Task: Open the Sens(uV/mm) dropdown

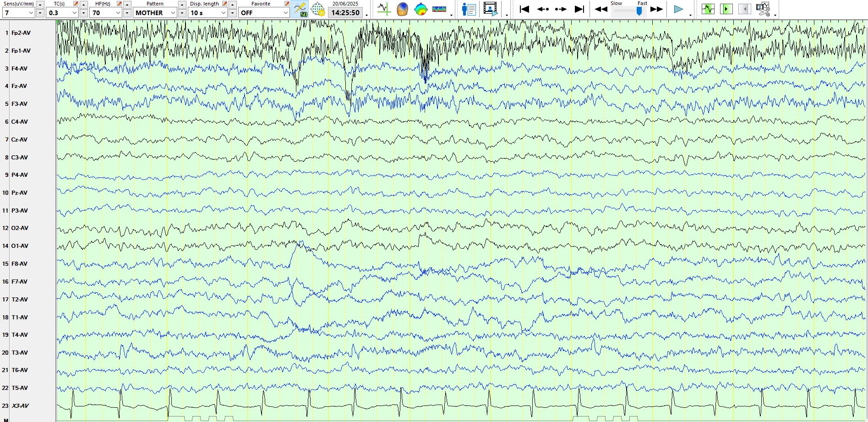Action: coord(18,13)
